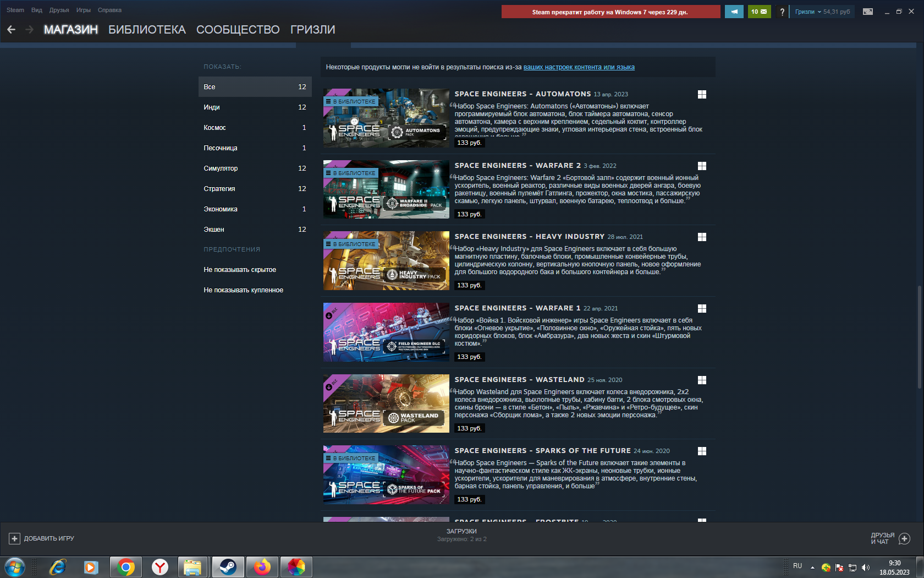Open Google Chrome from the taskbar
The height and width of the screenshot is (578, 924).
(126, 566)
